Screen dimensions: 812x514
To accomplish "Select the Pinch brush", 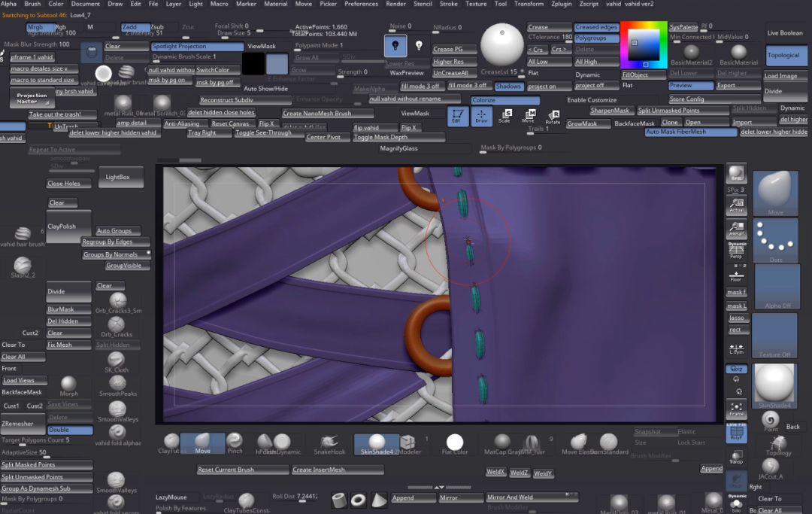I will [235, 444].
